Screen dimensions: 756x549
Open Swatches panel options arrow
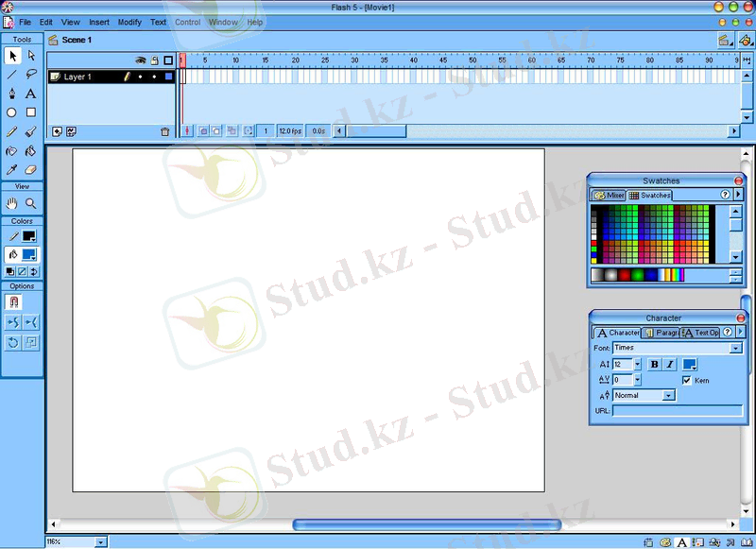pos(738,195)
